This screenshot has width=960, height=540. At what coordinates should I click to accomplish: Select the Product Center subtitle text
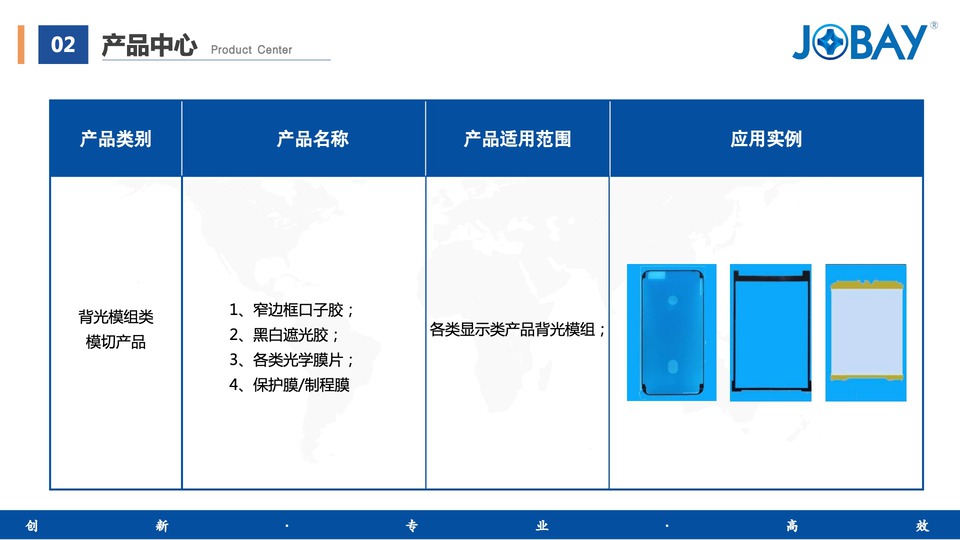251,49
